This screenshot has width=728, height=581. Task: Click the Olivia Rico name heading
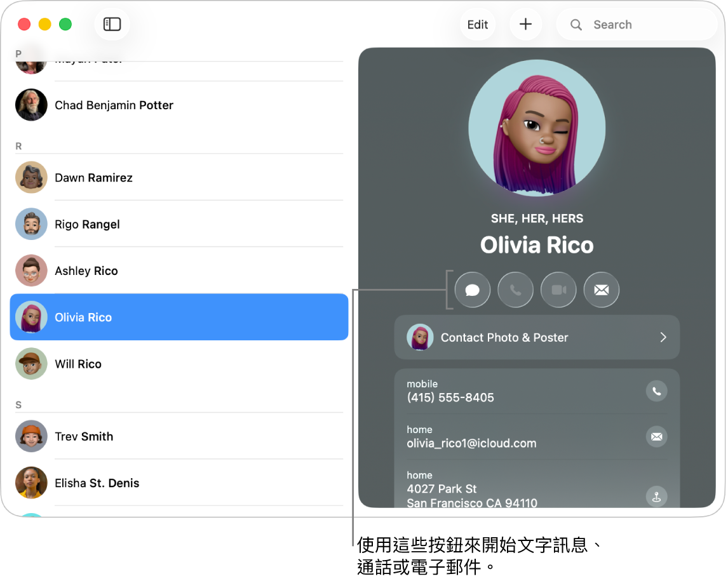[x=537, y=245]
